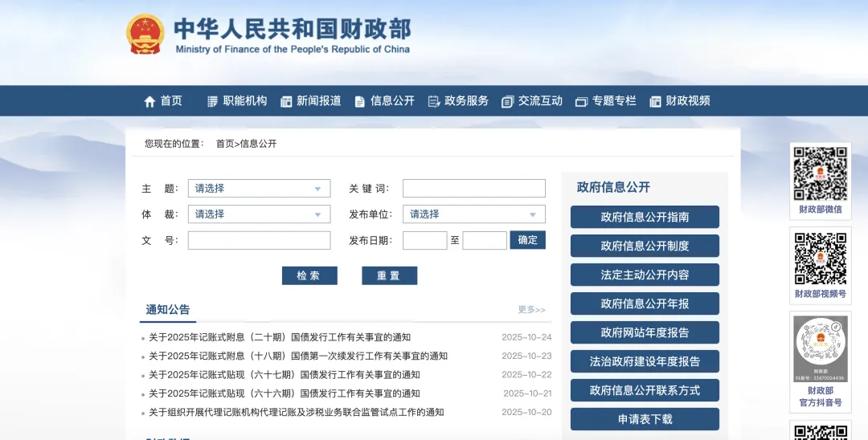The height and width of the screenshot is (440, 868).
Task: Click 首页 in the breadcrumb path
Action: click(x=225, y=144)
